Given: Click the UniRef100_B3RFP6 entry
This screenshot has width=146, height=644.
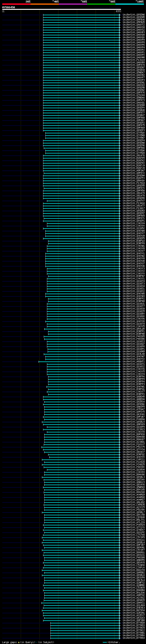Looking at the screenshot, I should pos(133,376).
